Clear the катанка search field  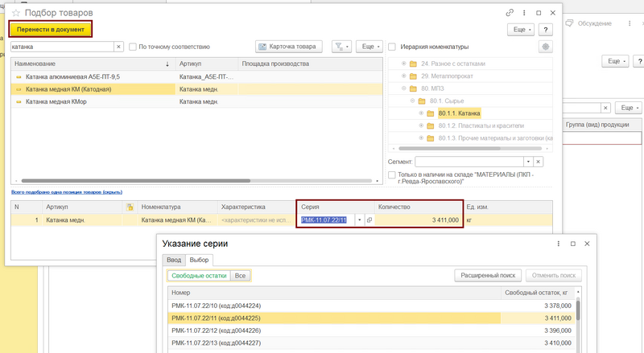tap(118, 47)
